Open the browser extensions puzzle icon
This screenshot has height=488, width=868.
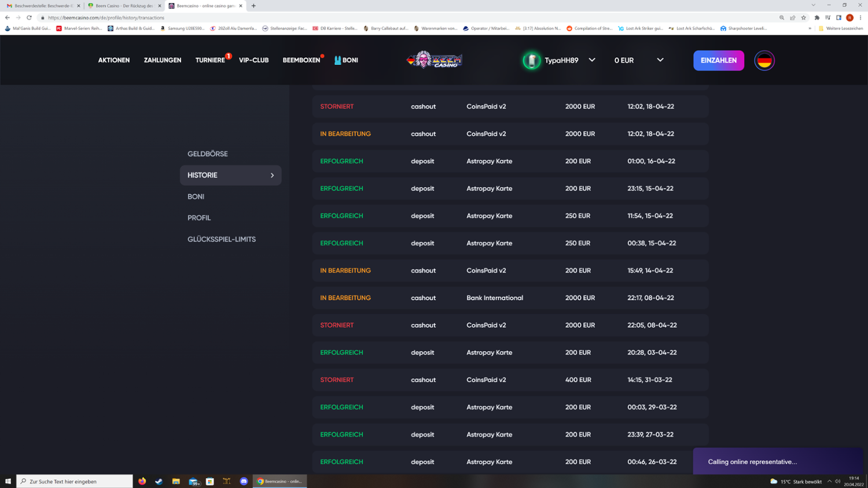816,18
